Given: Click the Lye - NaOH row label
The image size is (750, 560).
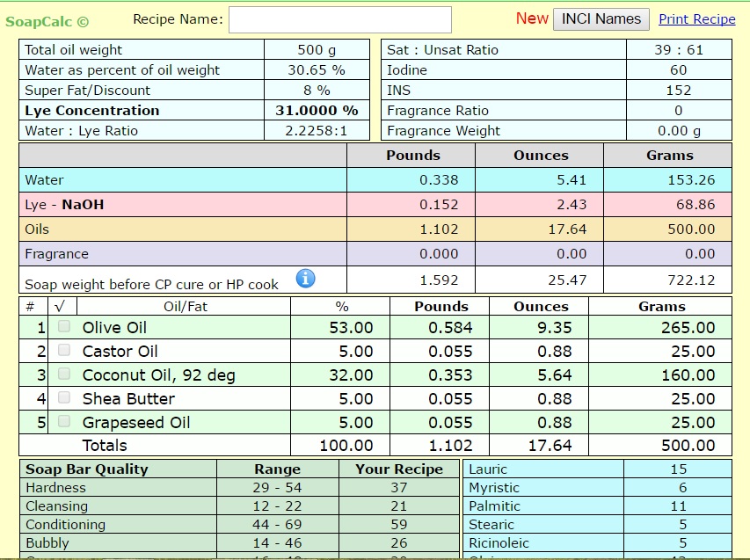Looking at the screenshot, I should 64,205.
